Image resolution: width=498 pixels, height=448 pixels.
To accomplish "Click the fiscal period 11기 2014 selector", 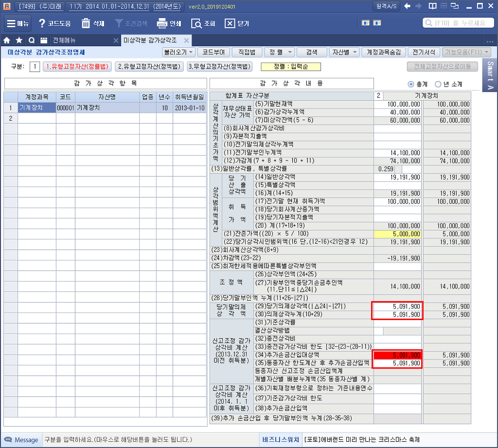I will pos(125,6).
